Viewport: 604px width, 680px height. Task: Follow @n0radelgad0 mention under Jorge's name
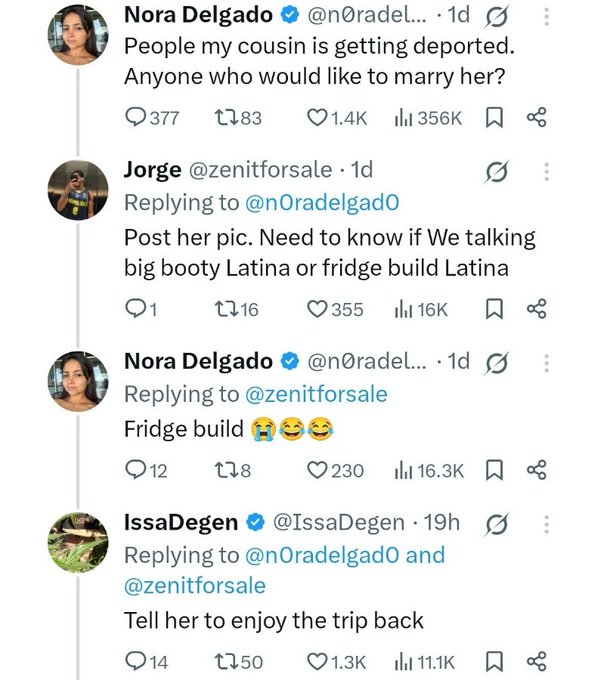point(322,203)
